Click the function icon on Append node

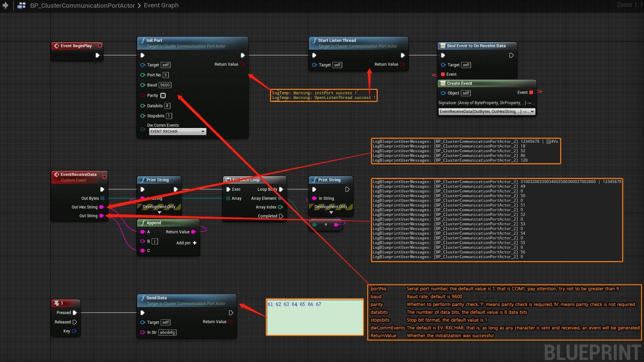click(x=143, y=223)
